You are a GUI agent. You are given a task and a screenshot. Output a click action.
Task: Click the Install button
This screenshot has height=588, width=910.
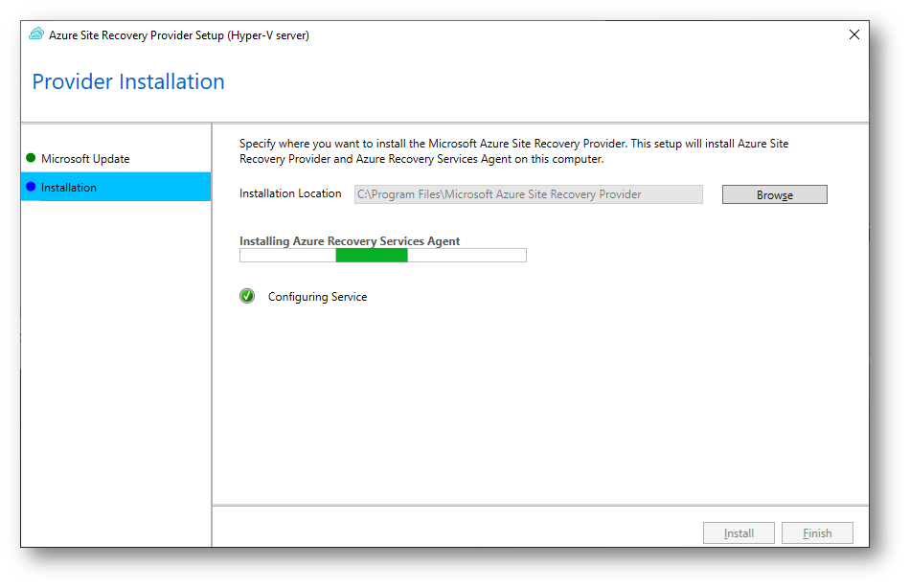pos(739,532)
